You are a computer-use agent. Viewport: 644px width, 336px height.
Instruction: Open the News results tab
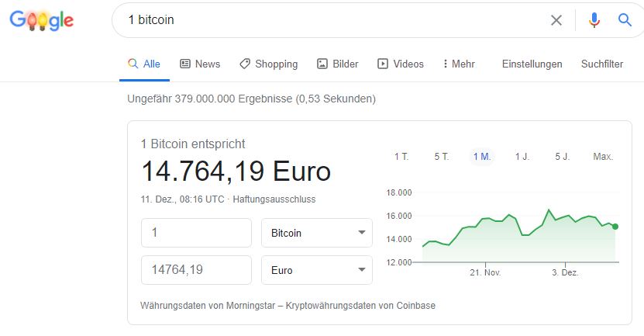[x=200, y=64]
